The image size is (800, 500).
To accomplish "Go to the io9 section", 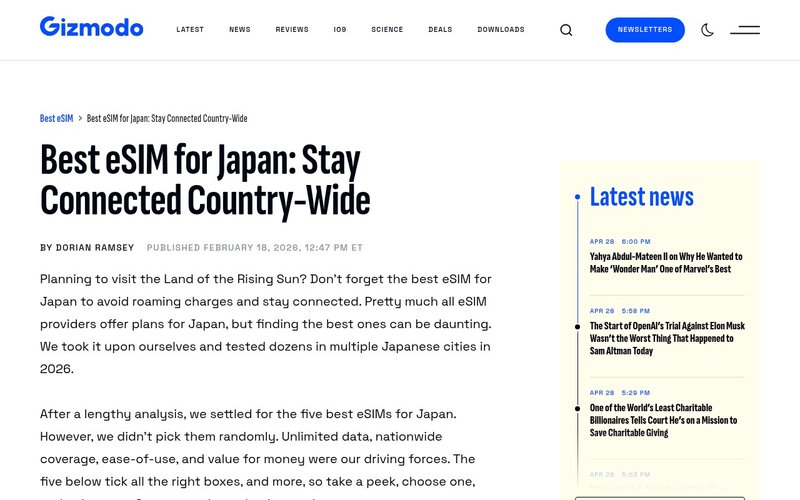I will click(x=340, y=30).
